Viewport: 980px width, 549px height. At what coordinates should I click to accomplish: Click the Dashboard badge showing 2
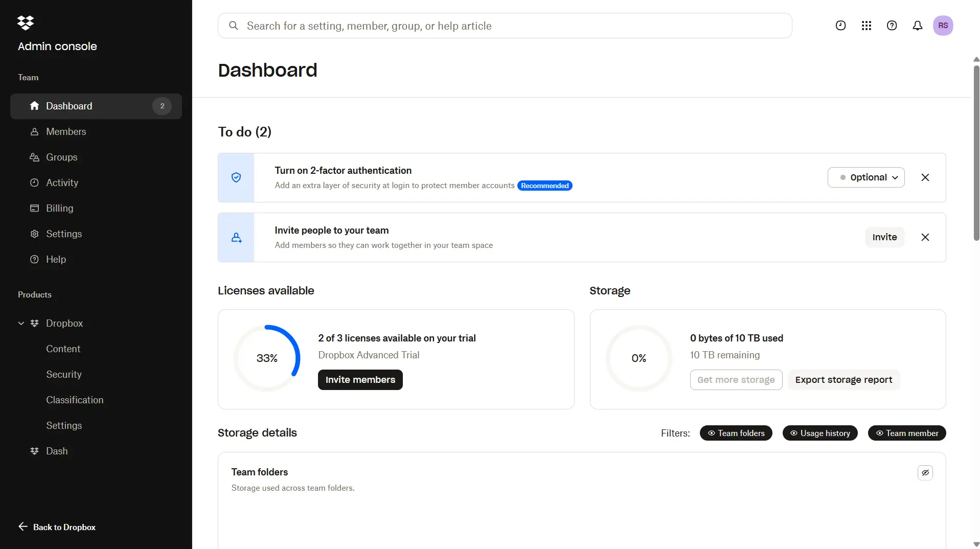[x=162, y=106]
